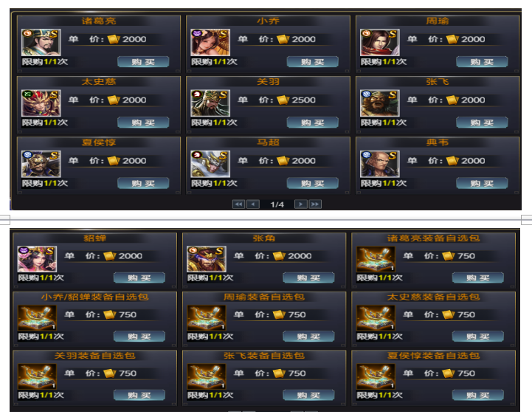Click the 貂蝉 hero portrait icon
The width and height of the screenshot is (532, 417).
[x=37, y=259]
